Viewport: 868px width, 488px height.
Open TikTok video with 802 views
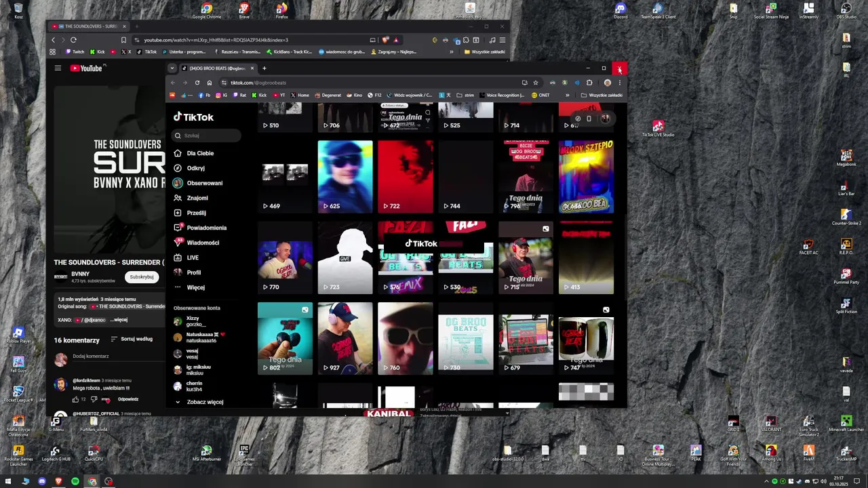285,338
